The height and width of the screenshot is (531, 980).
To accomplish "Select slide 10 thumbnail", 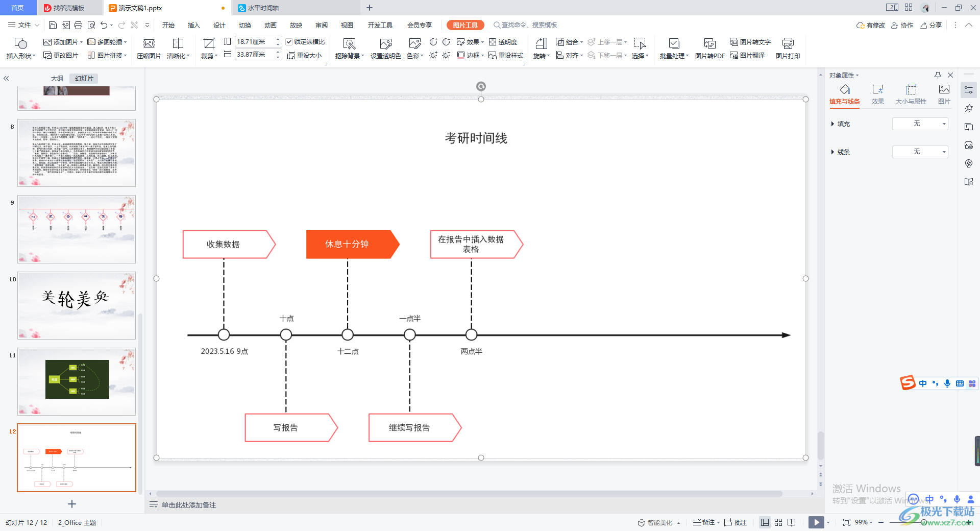I will (x=77, y=305).
